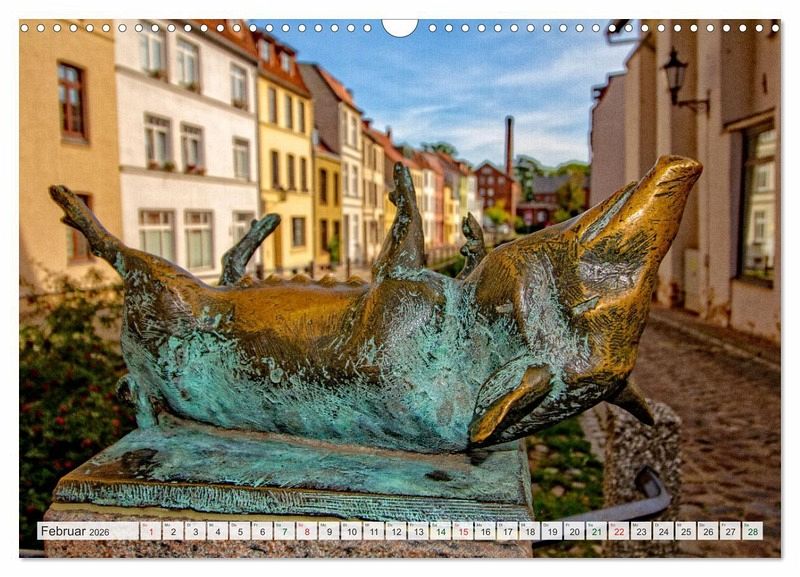
Task: Select the green Saturday day 28
Action: pos(753,531)
